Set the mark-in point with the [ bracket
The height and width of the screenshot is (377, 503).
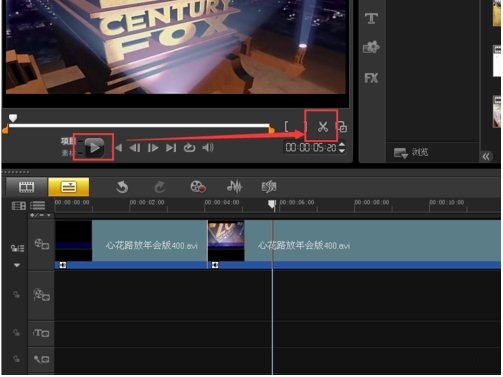[286, 127]
